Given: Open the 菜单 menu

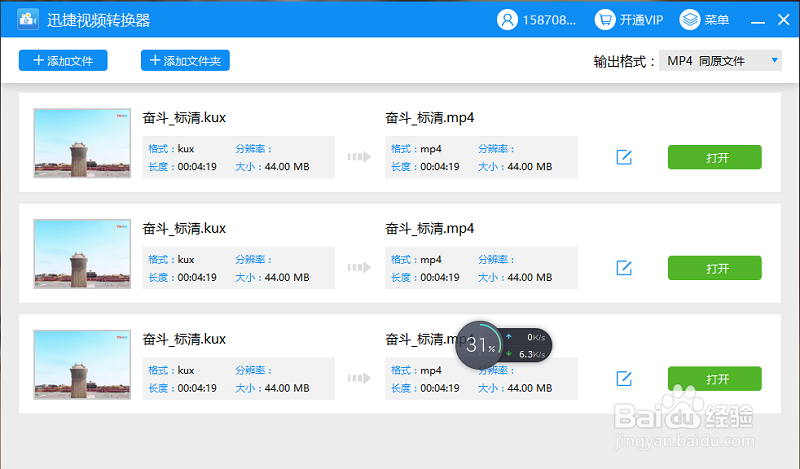Looking at the screenshot, I should click(704, 20).
